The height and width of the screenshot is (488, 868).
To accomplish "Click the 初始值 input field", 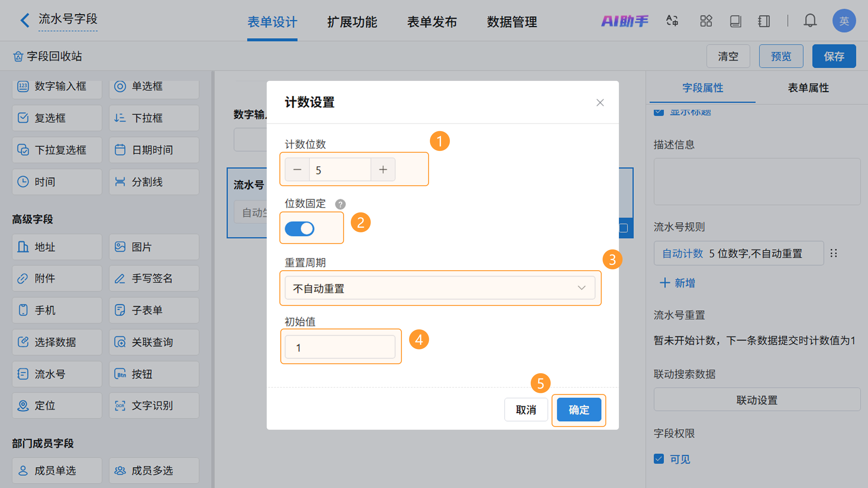I will pos(340,347).
